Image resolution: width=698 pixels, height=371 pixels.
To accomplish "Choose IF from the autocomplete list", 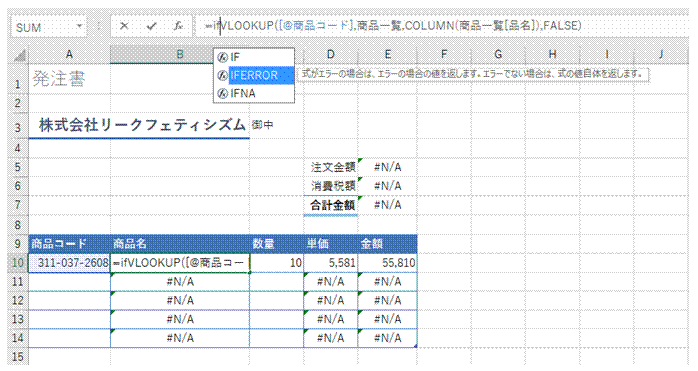I will [x=254, y=57].
